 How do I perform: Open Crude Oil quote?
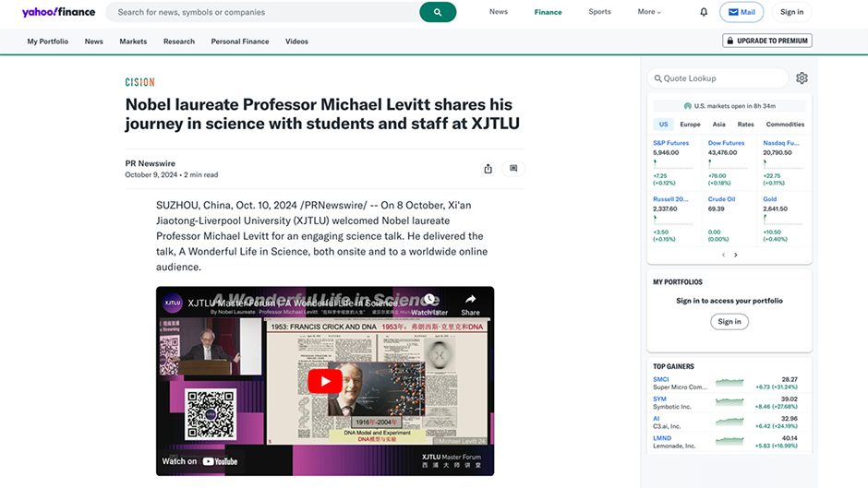[721, 199]
